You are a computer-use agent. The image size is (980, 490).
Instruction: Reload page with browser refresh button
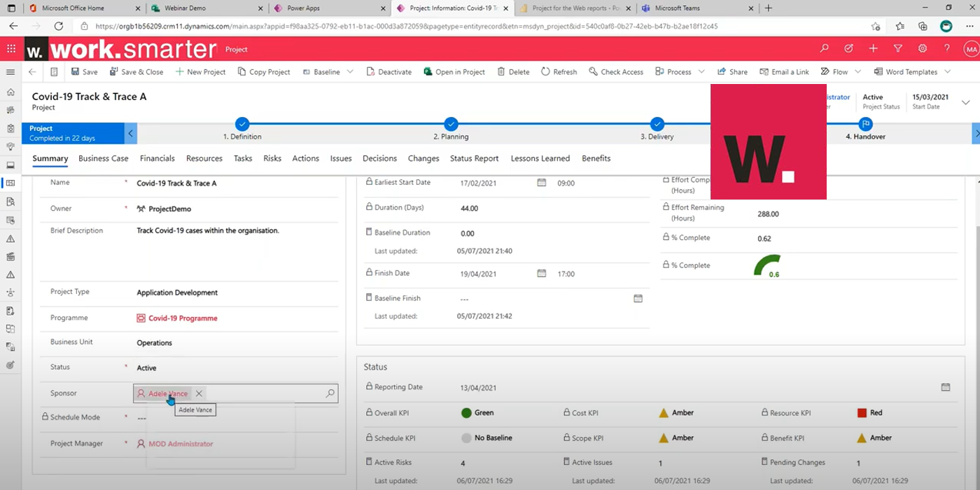point(59,26)
